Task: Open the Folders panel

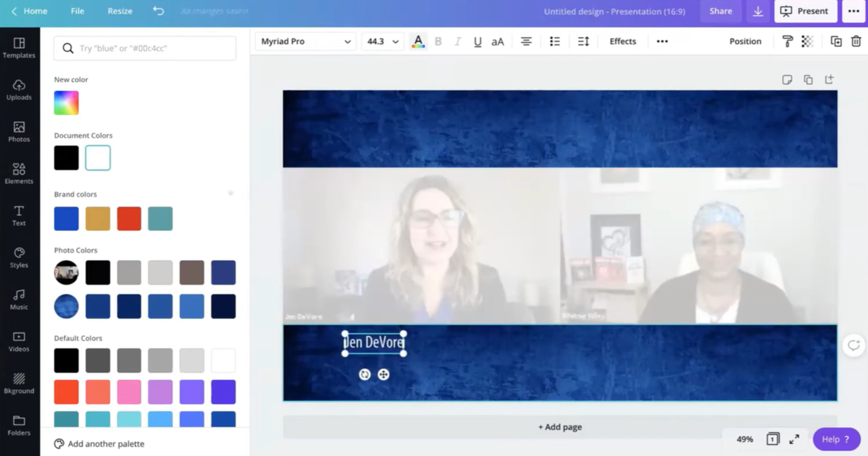Action: tap(19, 425)
